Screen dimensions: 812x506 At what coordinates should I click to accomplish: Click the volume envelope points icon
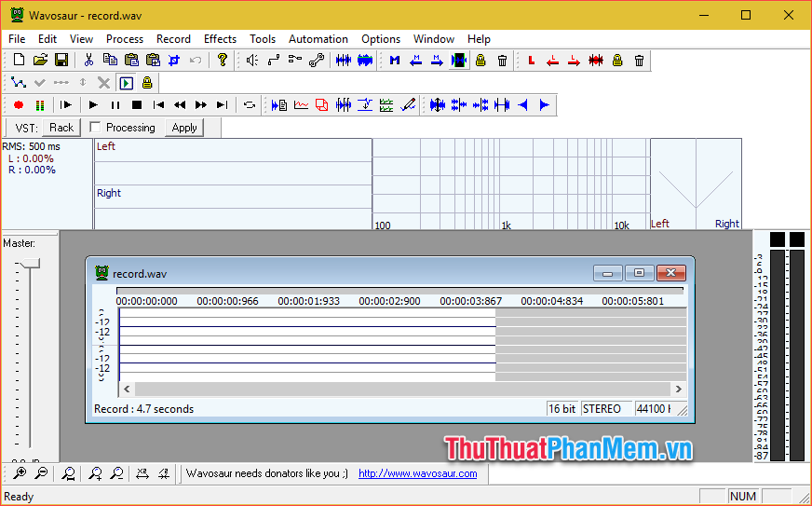pyautogui.click(x=19, y=83)
